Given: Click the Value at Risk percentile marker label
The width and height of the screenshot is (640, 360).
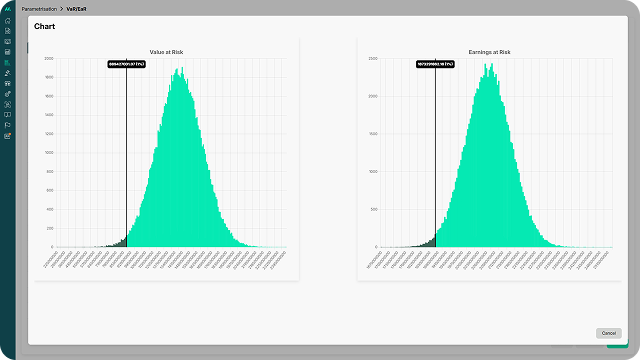Looking at the screenshot, I should [127, 64].
